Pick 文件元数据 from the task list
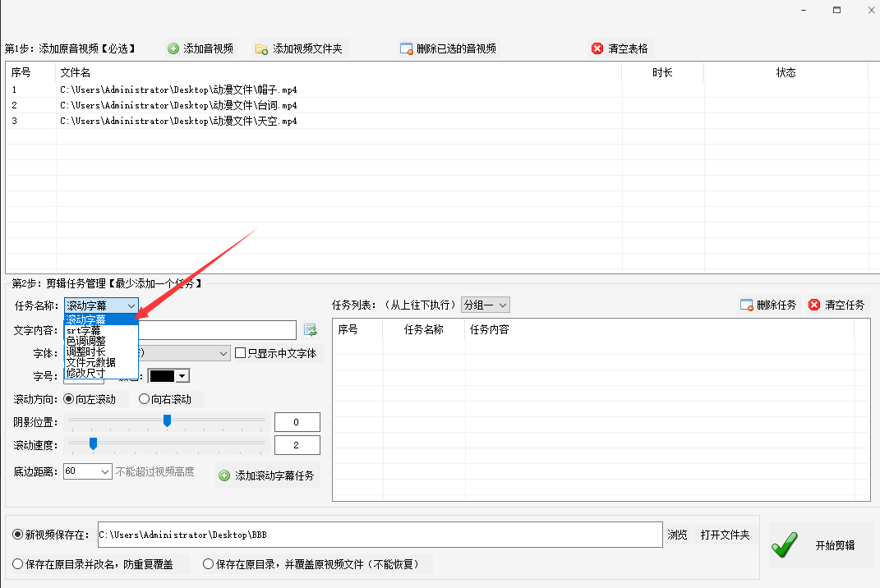 coord(101,362)
